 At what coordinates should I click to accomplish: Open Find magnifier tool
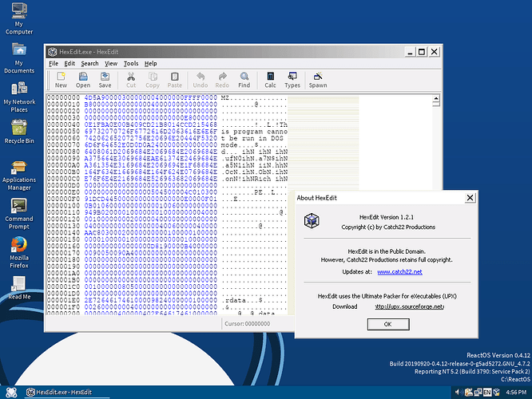point(244,80)
